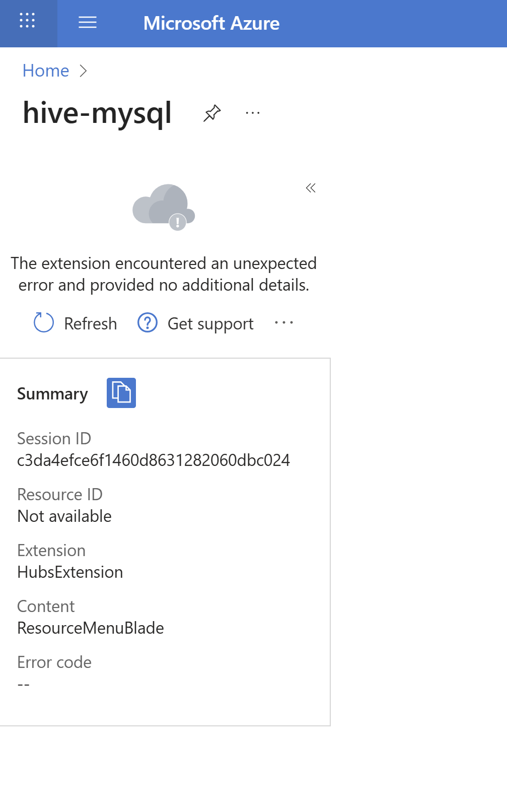Select the Session ID value text
The height and width of the screenshot is (812, 507).
click(154, 460)
